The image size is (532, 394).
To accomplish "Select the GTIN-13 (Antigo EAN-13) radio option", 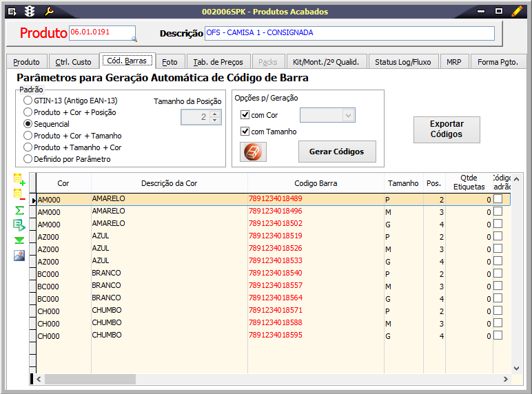I will [28, 101].
